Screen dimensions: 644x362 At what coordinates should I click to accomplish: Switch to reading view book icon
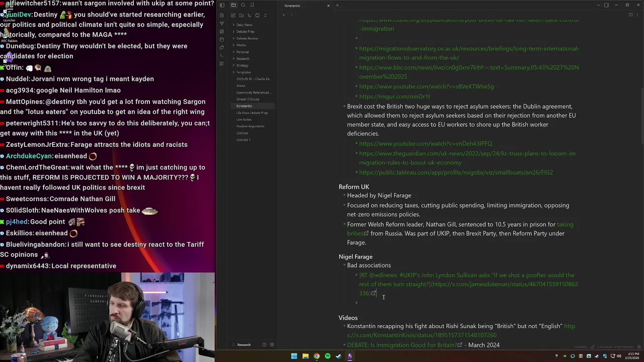pos(631,15)
